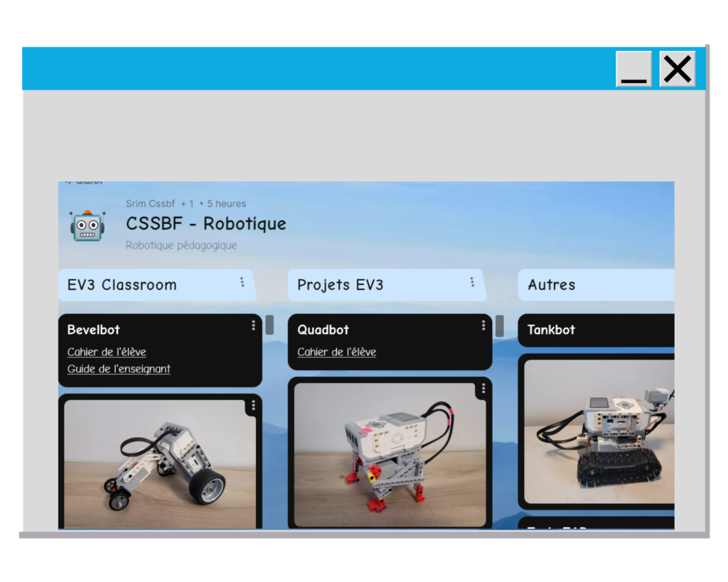Open Bevelbot photo card options menu
The width and height of the screenshot is (728, 582).
point(253,405)
